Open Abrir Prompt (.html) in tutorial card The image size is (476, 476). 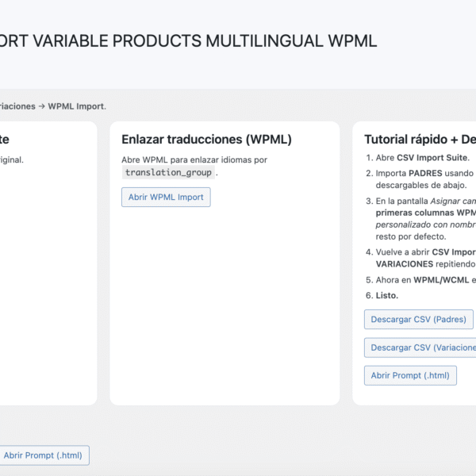pos(410,375)
